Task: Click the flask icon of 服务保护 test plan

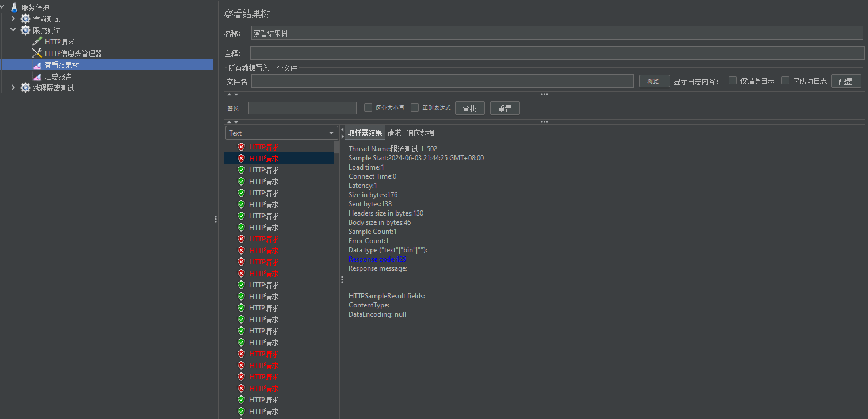Action: (14, 7)
